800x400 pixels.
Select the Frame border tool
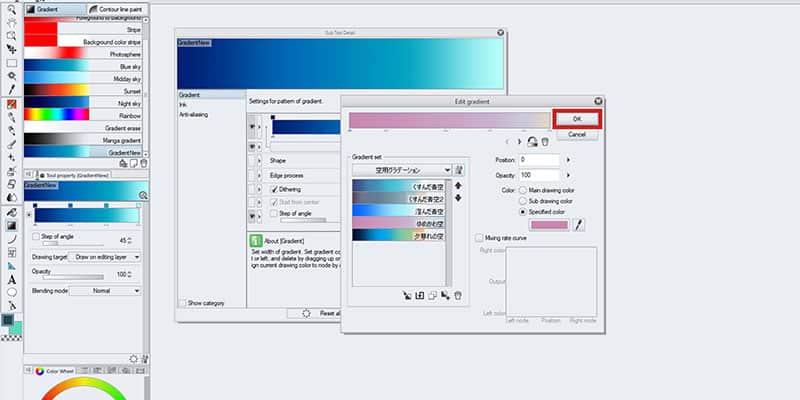point(11,252)
